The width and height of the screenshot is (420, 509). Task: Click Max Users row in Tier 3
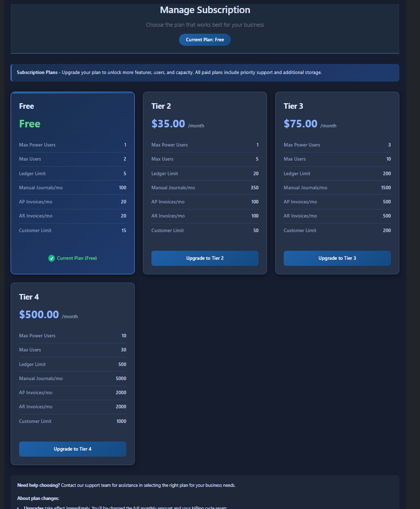coord(338,159)
